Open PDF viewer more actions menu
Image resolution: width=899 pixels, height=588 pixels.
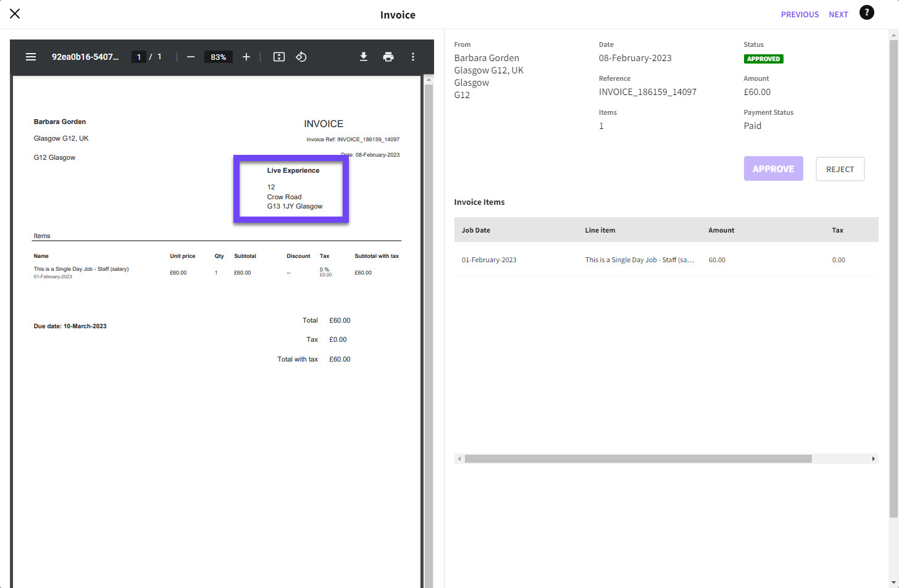413,57
